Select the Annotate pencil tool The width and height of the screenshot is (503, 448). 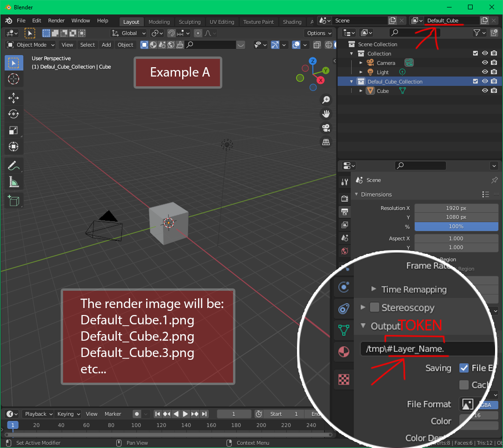click(x=14, y=166)
